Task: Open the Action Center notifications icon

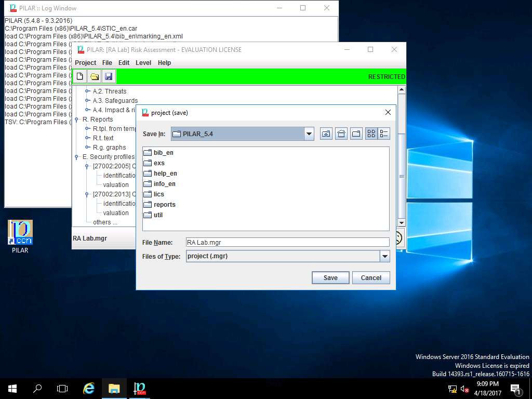Action: [x=515, y=389]
